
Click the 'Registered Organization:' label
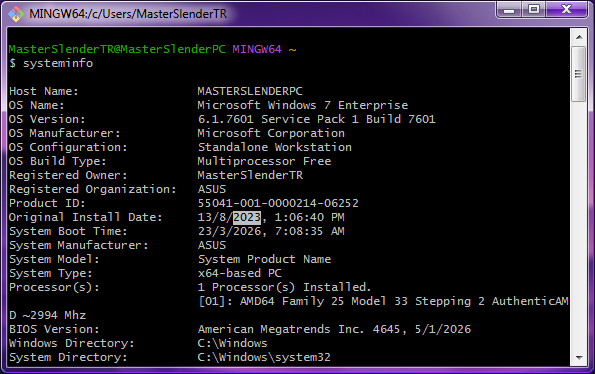(x=93, y=189)
